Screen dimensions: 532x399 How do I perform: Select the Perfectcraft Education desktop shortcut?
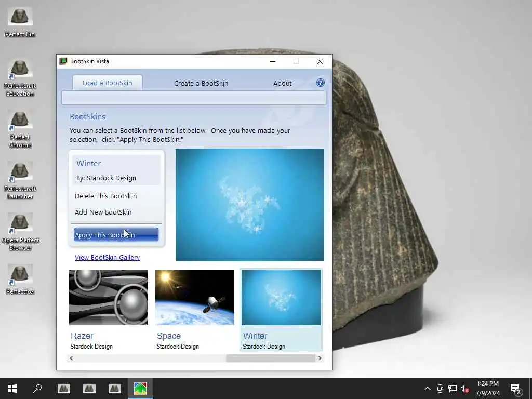20,78
